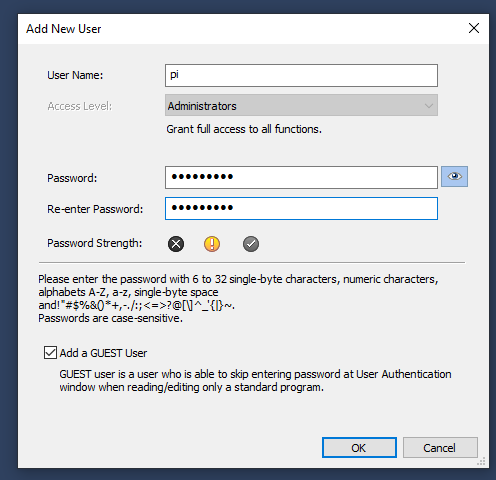Click the dialog resize grip corner
496x480 pixels.
coord(481,461)
